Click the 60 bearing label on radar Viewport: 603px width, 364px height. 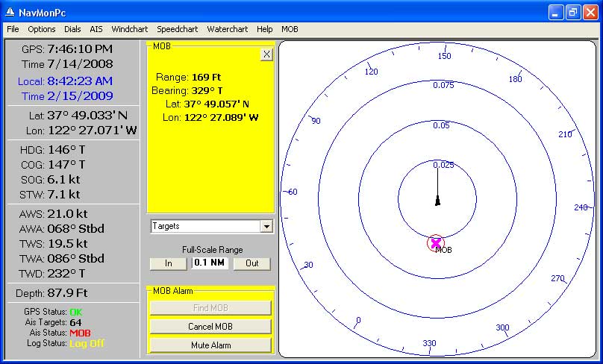click(293, 192)
